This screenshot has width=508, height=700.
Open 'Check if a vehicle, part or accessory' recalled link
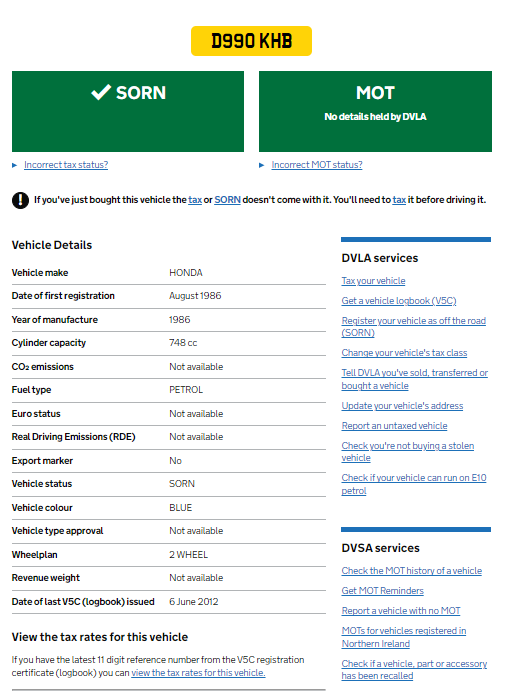pyautogui.click(x=414, y=670)
